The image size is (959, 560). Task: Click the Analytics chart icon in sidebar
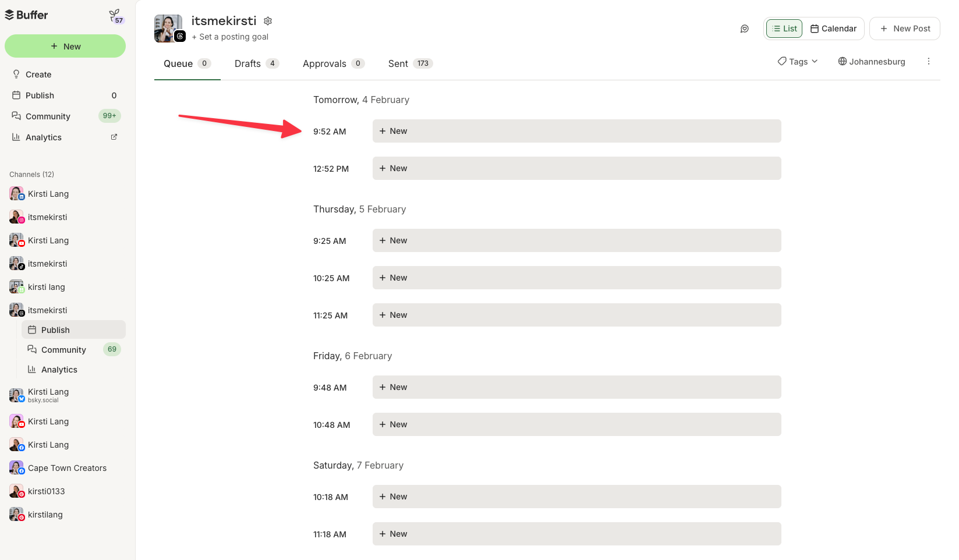tap(16, 137)
